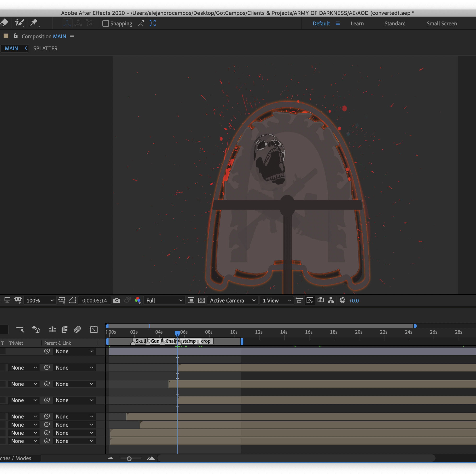
Task: Open the Composition Mini-Flowchart icon
Action: pos(20,329)
